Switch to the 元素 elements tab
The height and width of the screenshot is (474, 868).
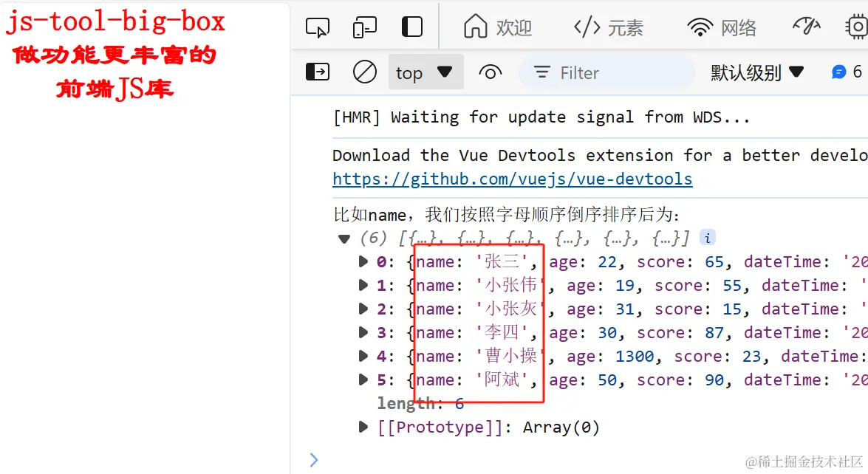(609, 27)
